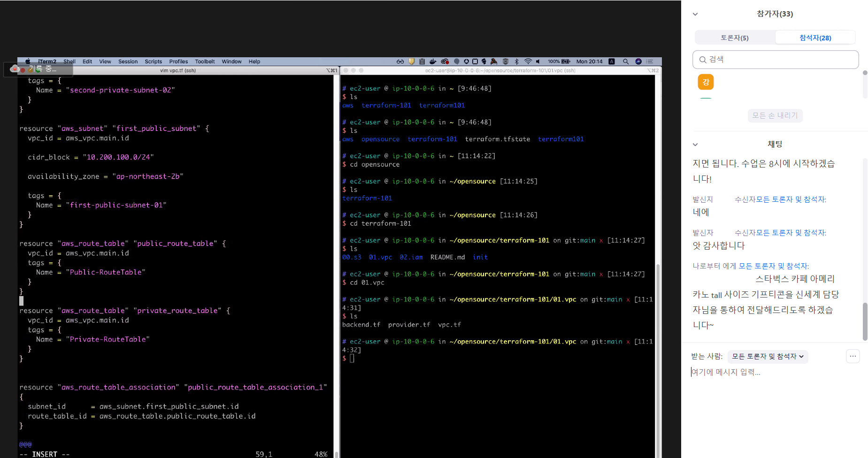The height and width of the screenshot is (458, 868).
Task: Collapse the 채팅 chat section
Action: point(695,145)
